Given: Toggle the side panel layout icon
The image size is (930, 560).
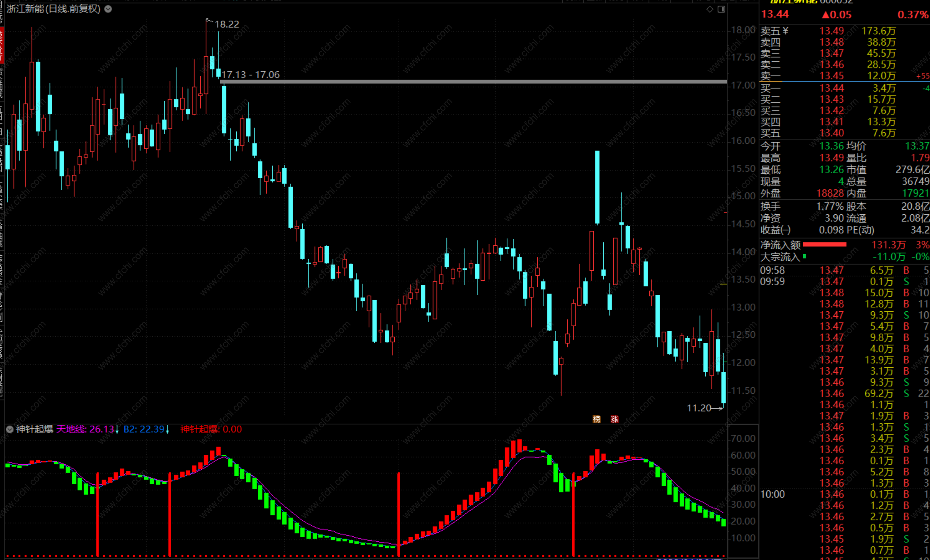Looking at the screenshot, I should tap(721, 9).
